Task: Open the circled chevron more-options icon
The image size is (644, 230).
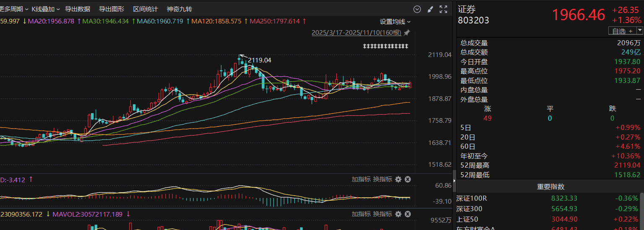Action: coord(417,9)
